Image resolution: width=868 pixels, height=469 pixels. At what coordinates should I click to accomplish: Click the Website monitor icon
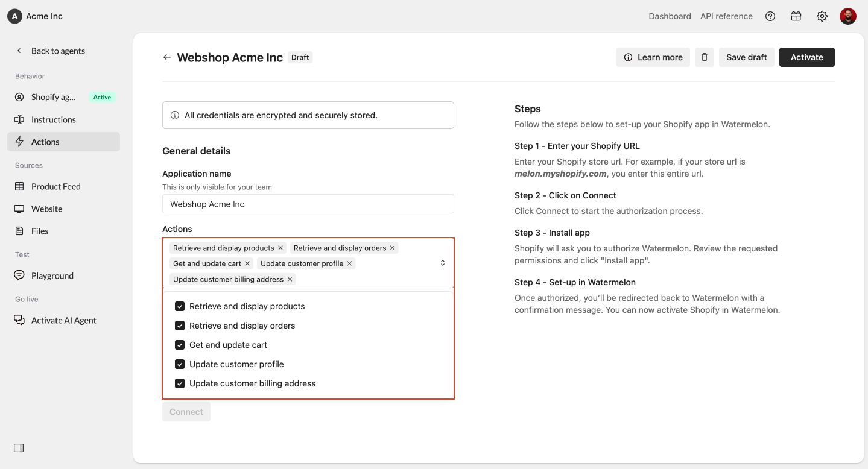[x=19, y=209]
